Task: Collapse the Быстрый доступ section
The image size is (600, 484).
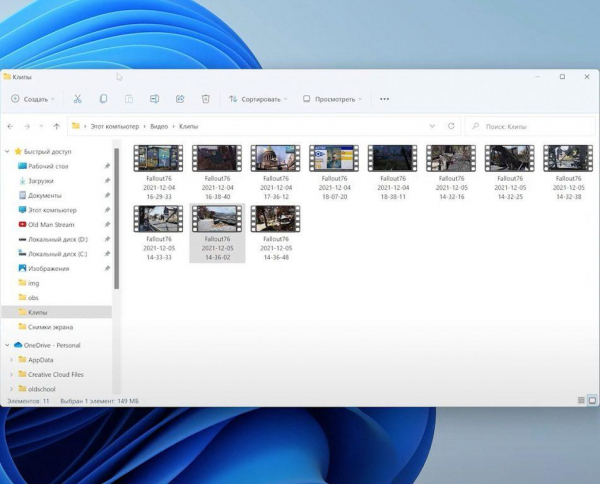Action: point(7,152)
